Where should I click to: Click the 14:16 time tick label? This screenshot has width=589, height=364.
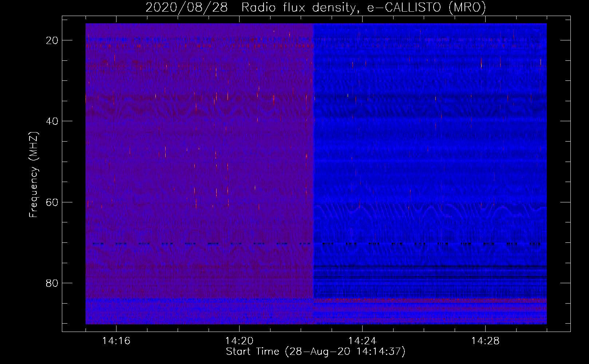(x=116, y=341)
